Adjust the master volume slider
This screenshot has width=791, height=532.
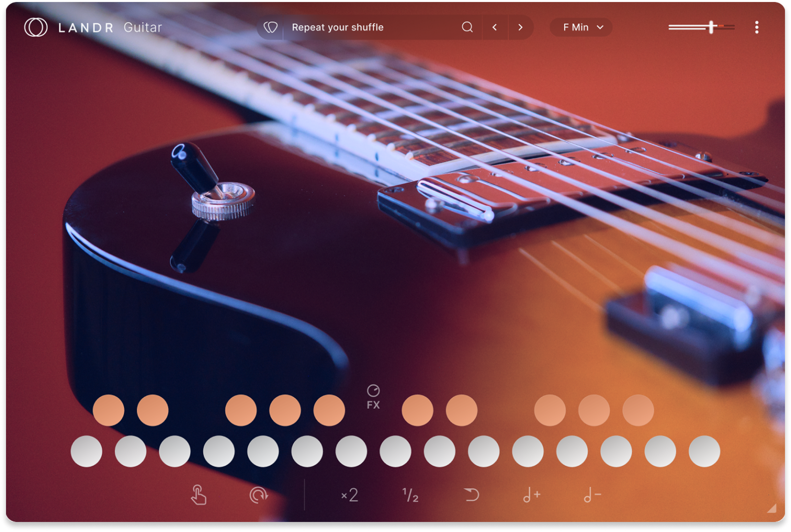pyautogui.click(x=711, y=27)
